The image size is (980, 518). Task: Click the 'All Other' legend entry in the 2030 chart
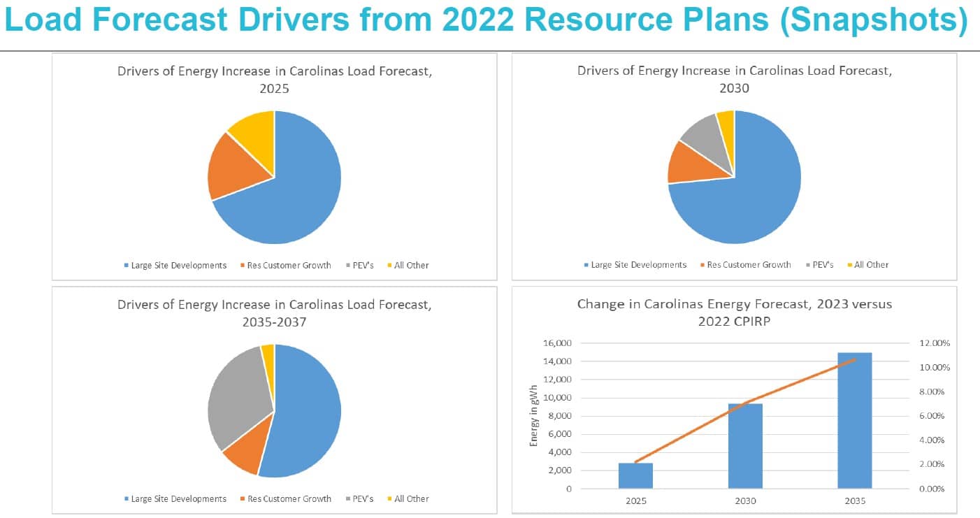[871, 265]
